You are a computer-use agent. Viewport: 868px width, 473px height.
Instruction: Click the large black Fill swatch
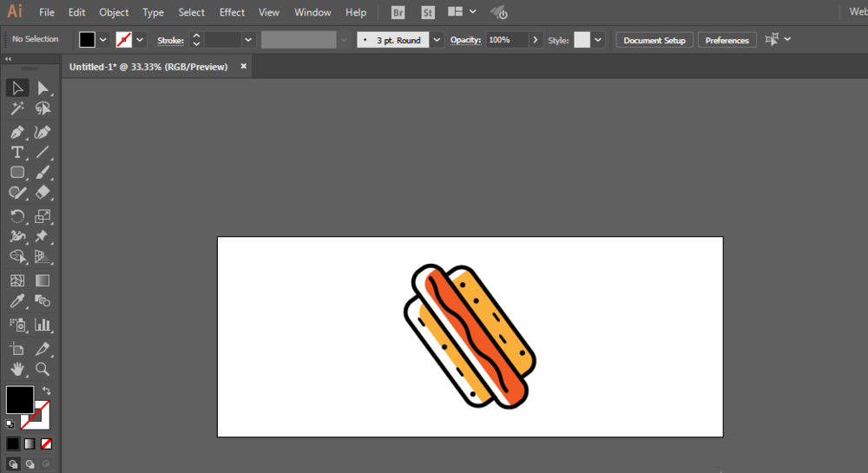[x=19, y=399]
